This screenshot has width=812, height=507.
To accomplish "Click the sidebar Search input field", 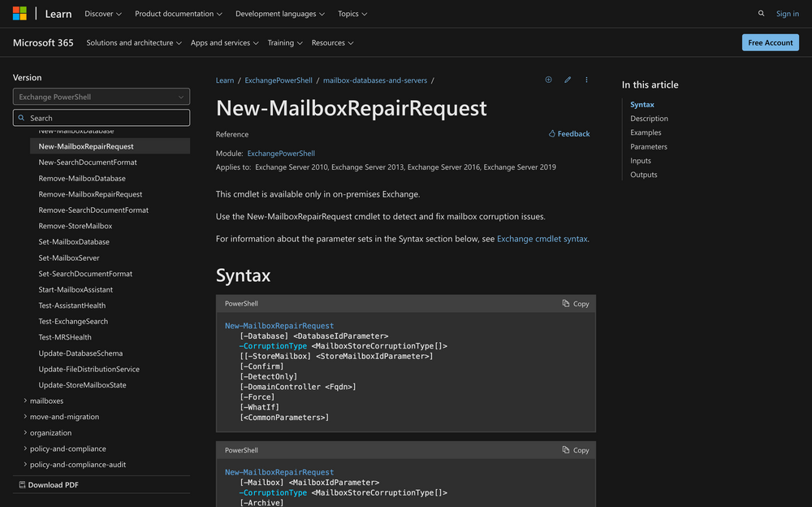I will click(101, 118).
